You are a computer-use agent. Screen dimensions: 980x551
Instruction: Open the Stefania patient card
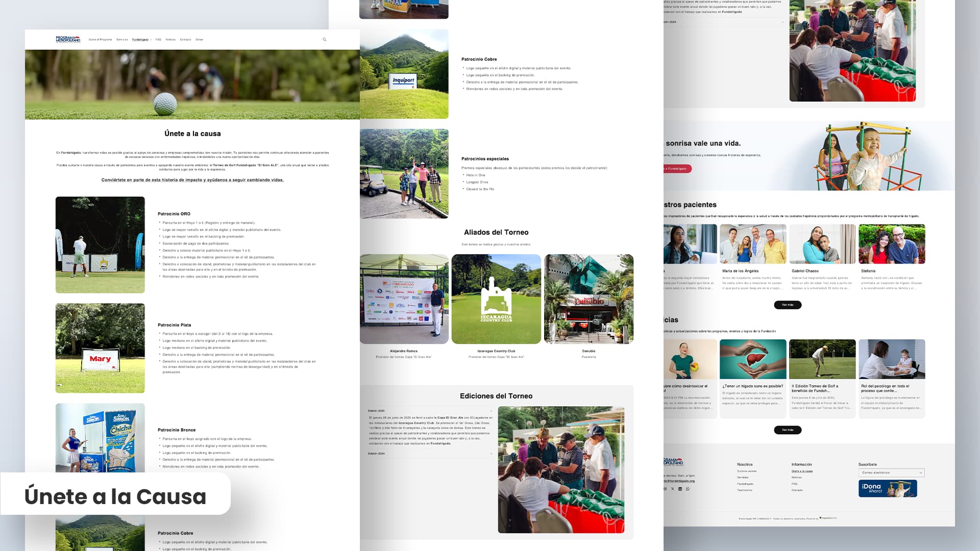[x=892, y=257]
